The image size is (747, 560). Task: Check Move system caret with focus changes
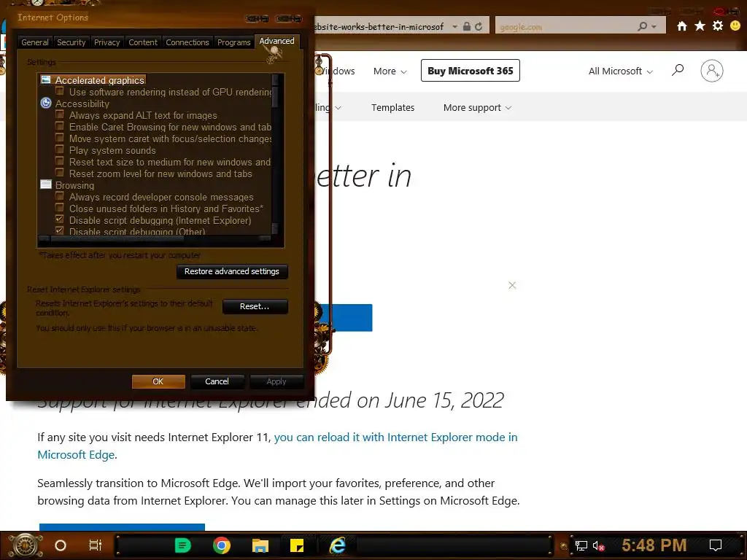[60, 138]
